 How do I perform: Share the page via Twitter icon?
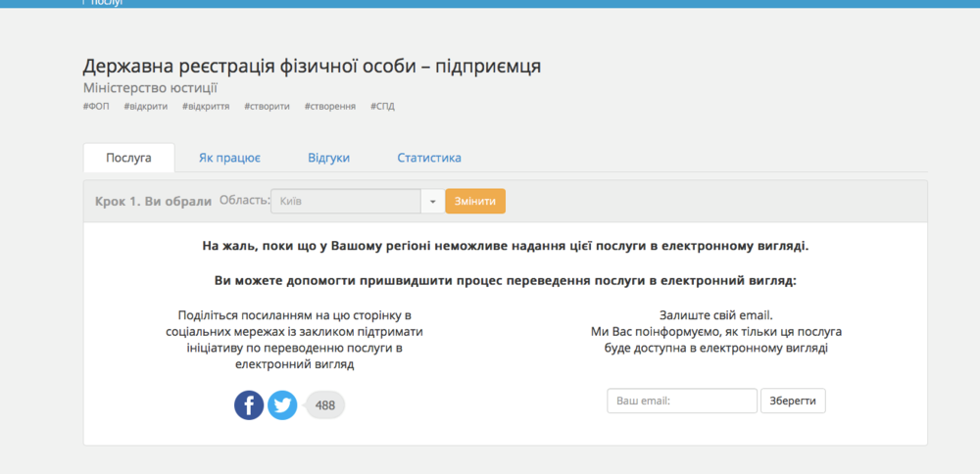[x=282, y=404]
